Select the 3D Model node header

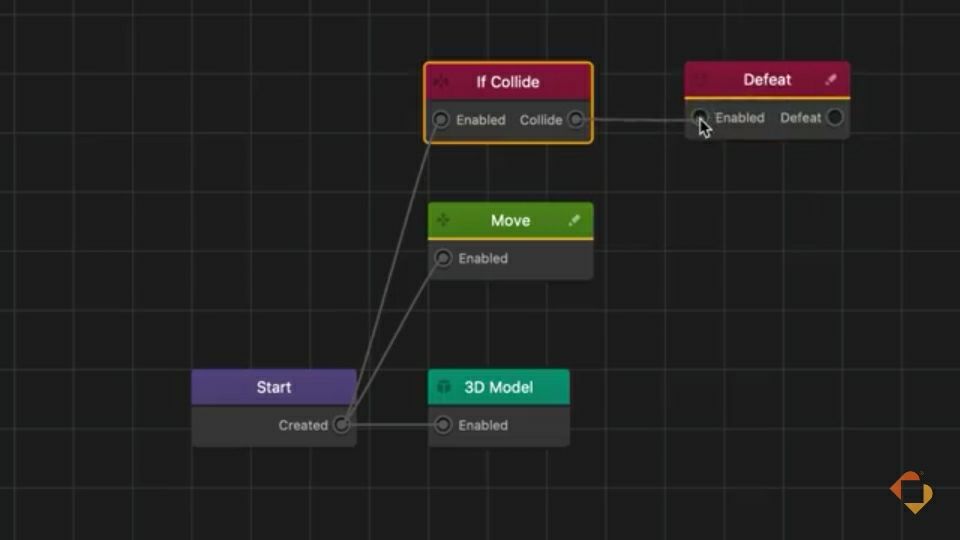[499, 387]
